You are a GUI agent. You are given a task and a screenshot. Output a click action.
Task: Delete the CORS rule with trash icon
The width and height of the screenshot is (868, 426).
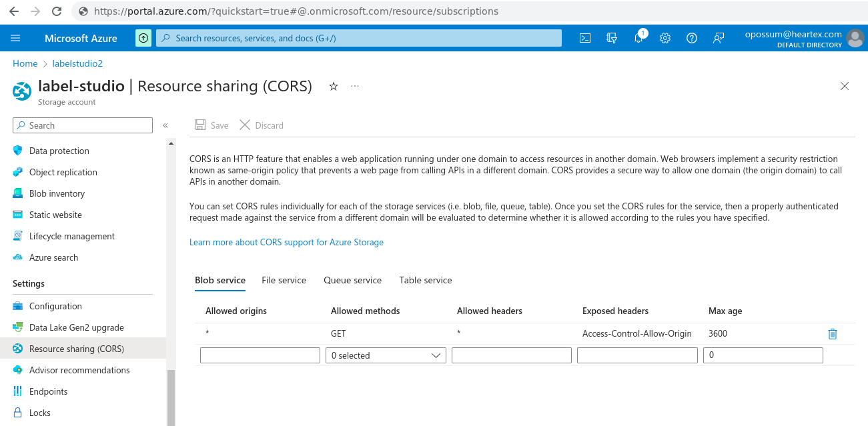(x=832, y=334)
